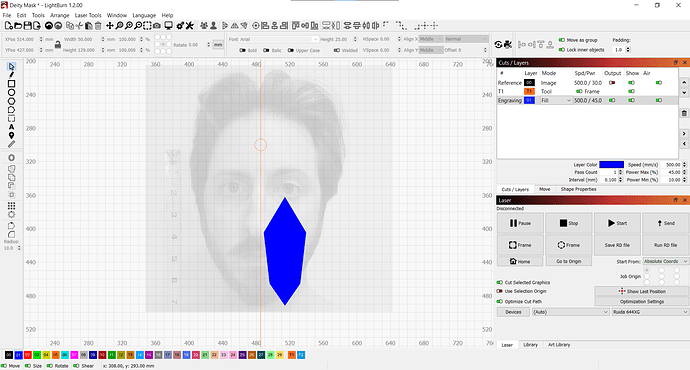Viewport: 690px width, 370px height.
Task: Open the Grid Array tool
Action: click(x=11, y=206)
